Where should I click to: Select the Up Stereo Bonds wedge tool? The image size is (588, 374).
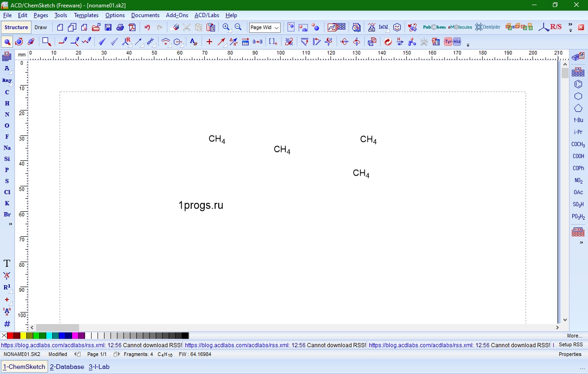[102, 42]
